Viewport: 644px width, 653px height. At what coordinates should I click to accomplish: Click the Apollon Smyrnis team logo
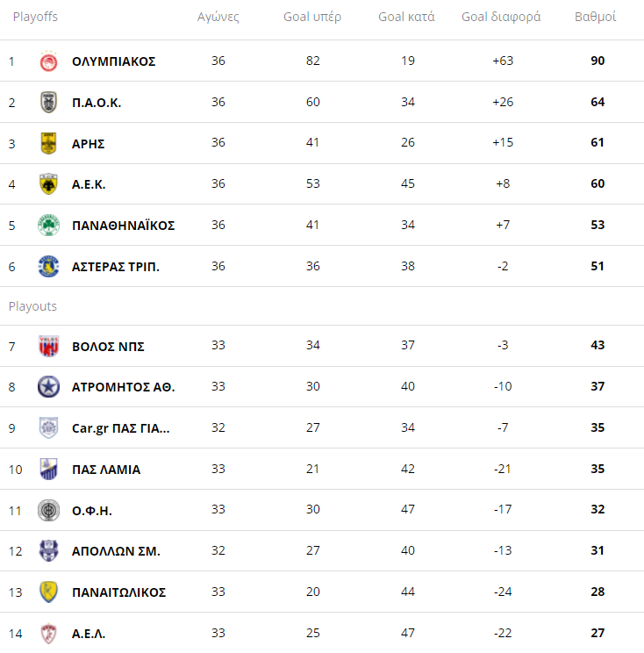48,551
